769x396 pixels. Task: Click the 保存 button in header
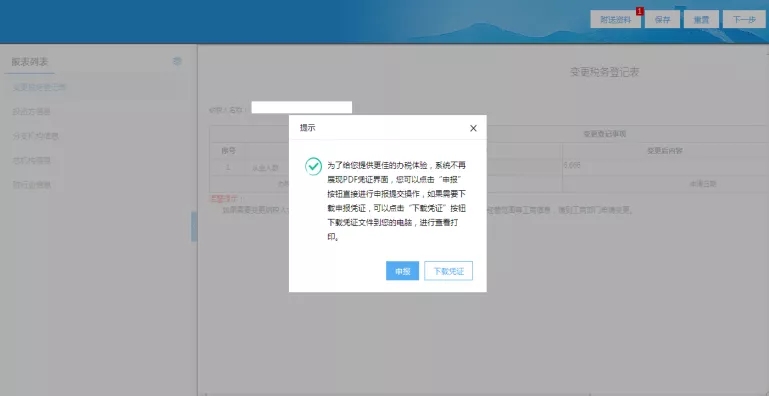click(x=662, y=20)
